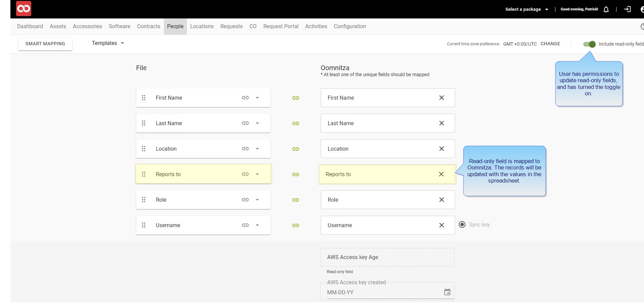The image size is (644, 306).
Task: Click the Oomnitza infinity logo
Action: click(23, 9)
